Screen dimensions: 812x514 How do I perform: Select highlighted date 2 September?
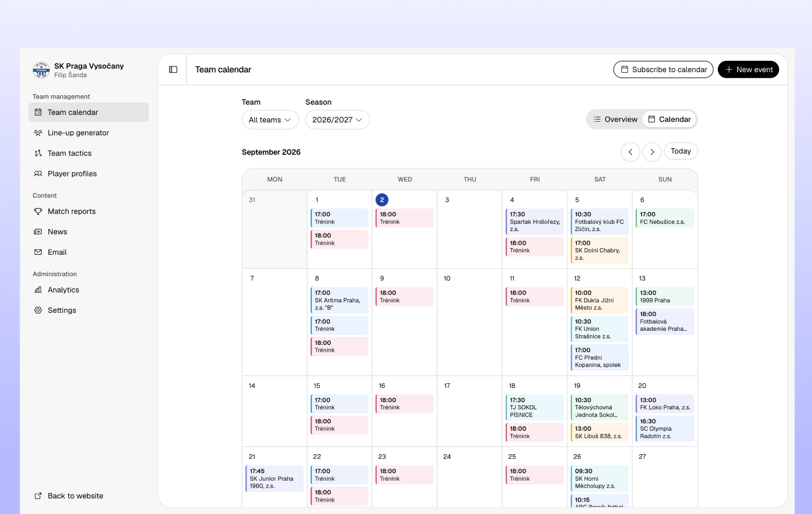382,200
